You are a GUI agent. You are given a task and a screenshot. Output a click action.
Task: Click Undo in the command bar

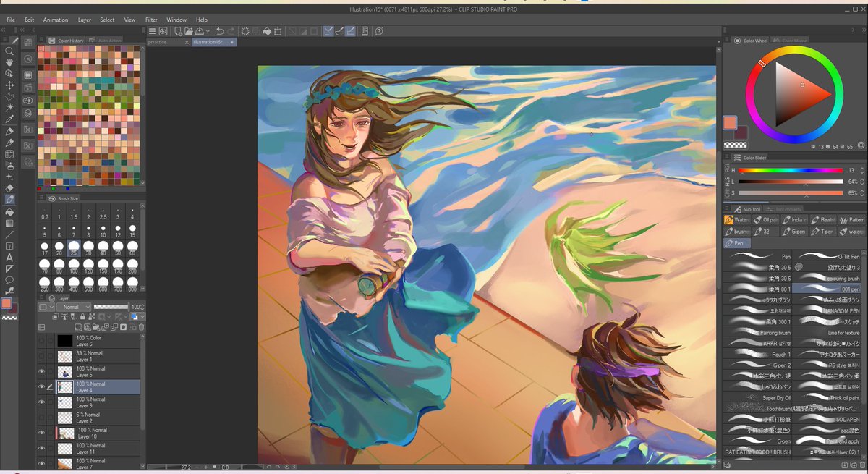pos(220,31)
